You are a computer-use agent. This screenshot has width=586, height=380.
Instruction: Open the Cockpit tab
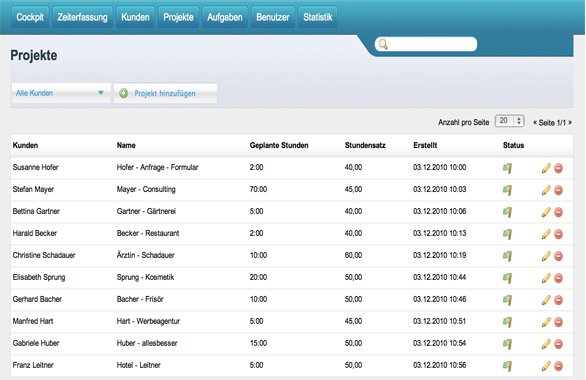tap(30, 17)
